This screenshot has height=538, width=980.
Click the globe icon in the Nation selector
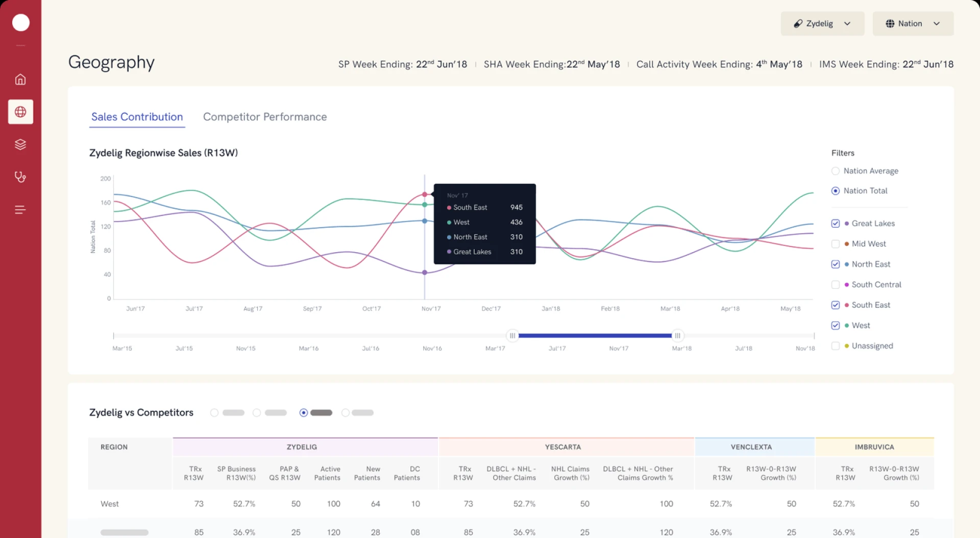coord(890,23)
